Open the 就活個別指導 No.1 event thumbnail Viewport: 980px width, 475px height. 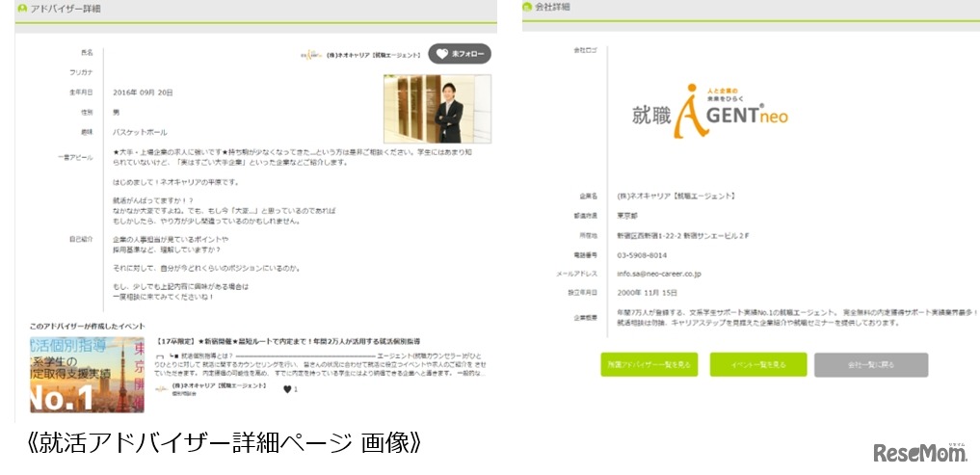click(x=87, y=375)
